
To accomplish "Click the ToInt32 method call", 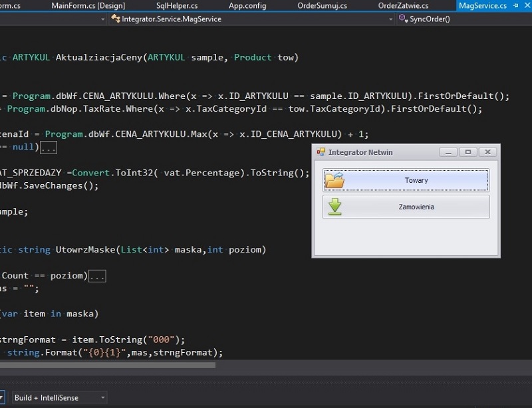I will pos(134,173).
